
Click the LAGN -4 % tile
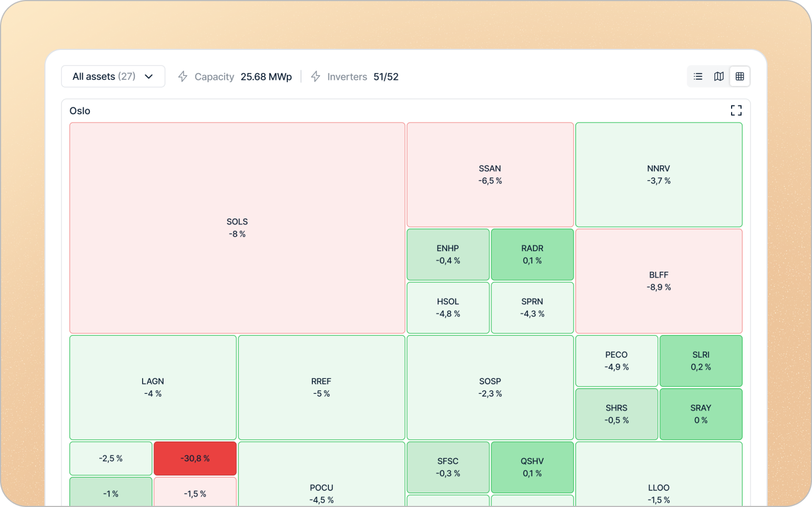tap(153, 387)
